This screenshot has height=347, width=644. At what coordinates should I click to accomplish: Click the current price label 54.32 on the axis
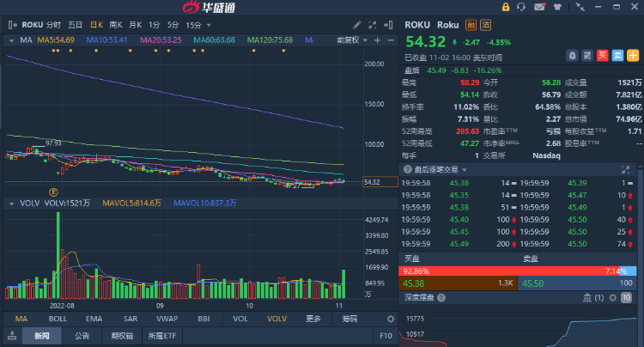pyautogui.click(x=380, y=181)
